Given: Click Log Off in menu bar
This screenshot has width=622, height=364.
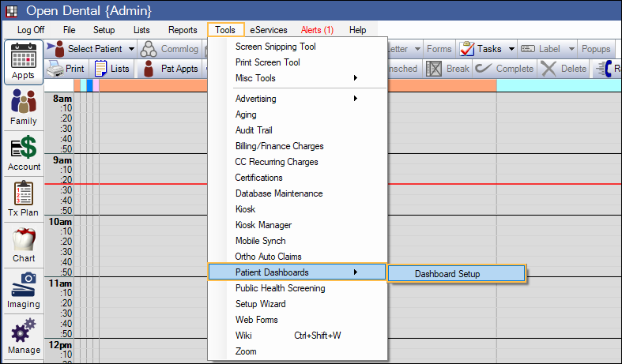Looking at the screenshot, I should tap(31, 30).
